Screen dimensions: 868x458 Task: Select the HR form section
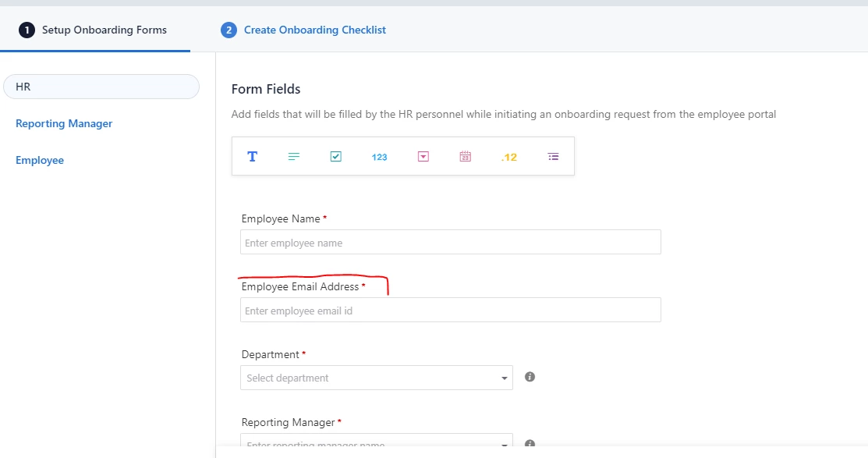point(101,87)
